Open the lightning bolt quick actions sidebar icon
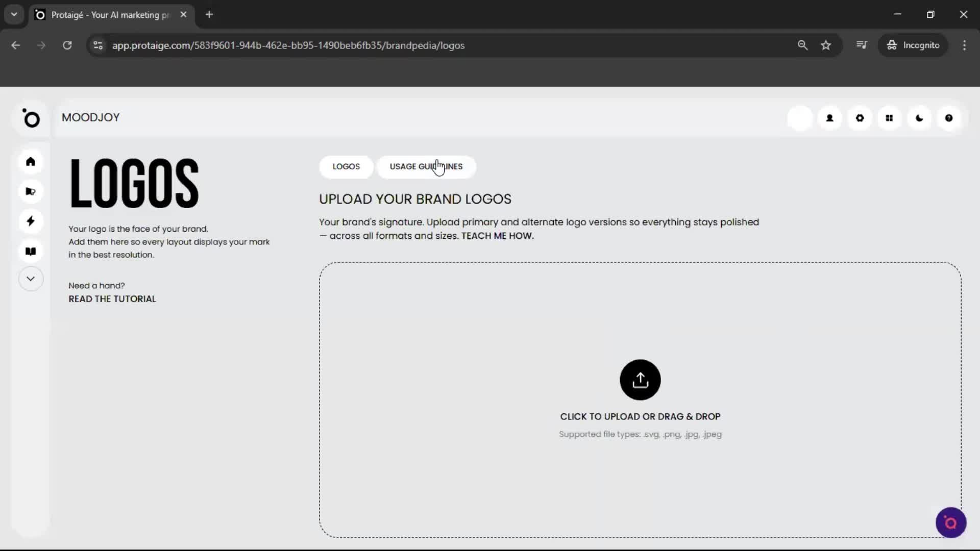Viewport: 980px width, 551px height. [x=31, y=221]
